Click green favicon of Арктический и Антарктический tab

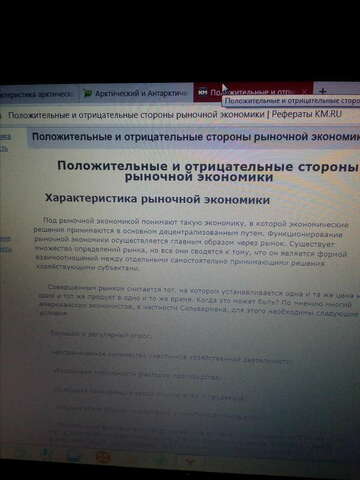click(x=88, y=93)
